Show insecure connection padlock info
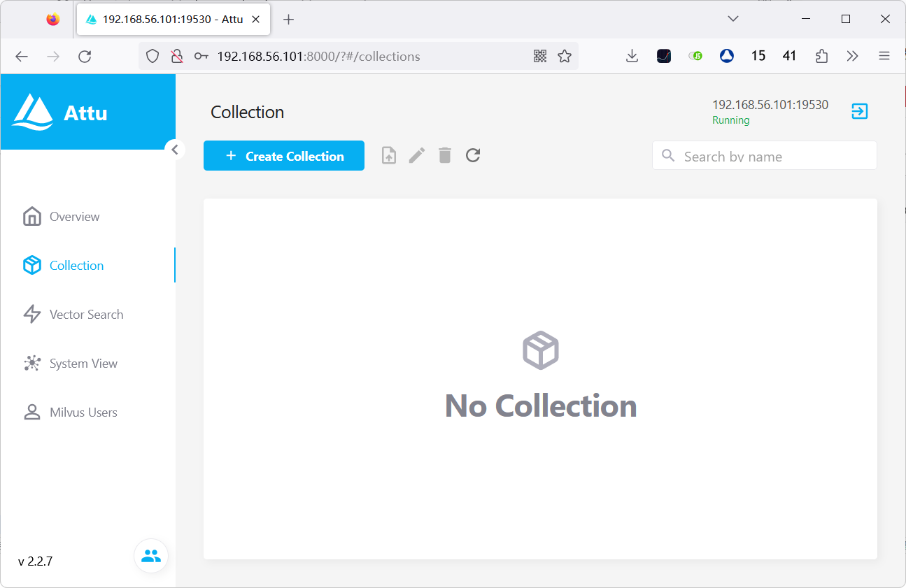Viewport: 906px width, 588px height. [177, 57]
